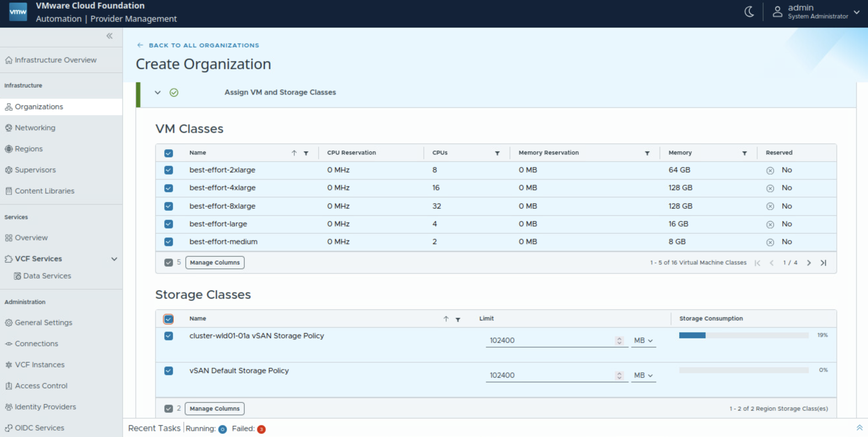Collapse the left sidebar with double chevron
868x437 pixels.
click(109, 36)
